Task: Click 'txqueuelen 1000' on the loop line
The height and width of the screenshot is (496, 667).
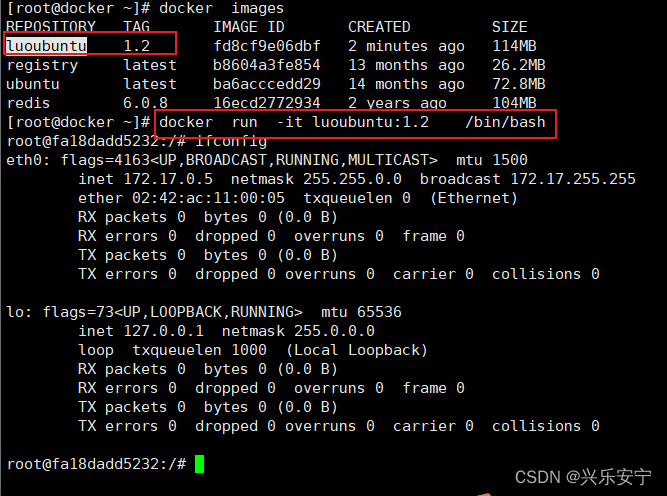Action: 199,350
